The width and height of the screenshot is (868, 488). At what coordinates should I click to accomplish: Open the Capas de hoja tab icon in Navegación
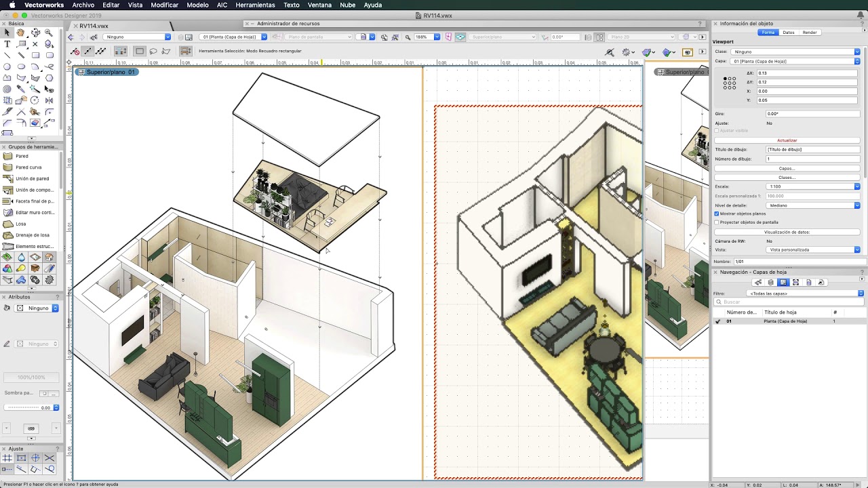[x=783, y=283]
